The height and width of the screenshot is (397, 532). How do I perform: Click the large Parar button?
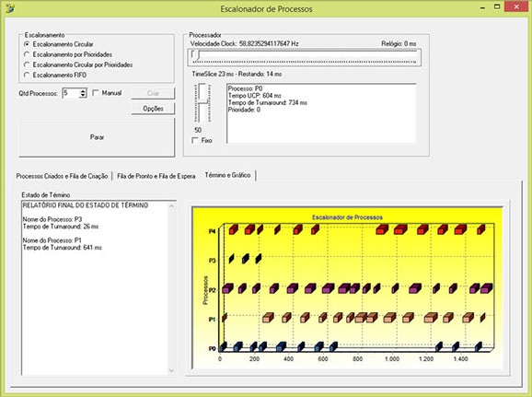pos(97,137)
